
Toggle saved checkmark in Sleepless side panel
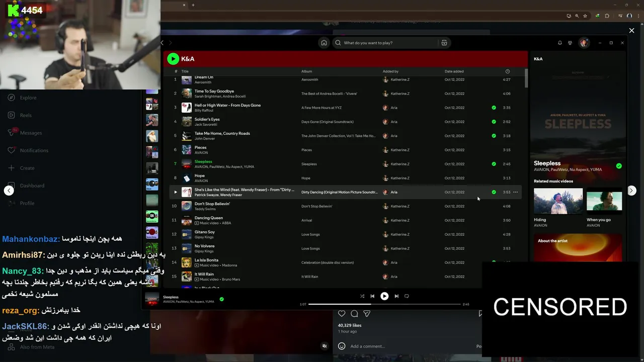click(619, 166)
